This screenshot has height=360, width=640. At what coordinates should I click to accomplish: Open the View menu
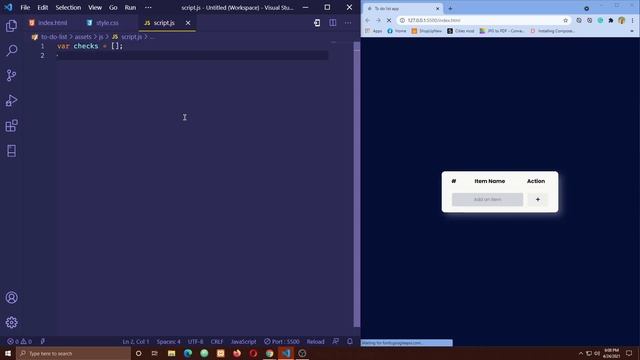click(x=95, y=7)
